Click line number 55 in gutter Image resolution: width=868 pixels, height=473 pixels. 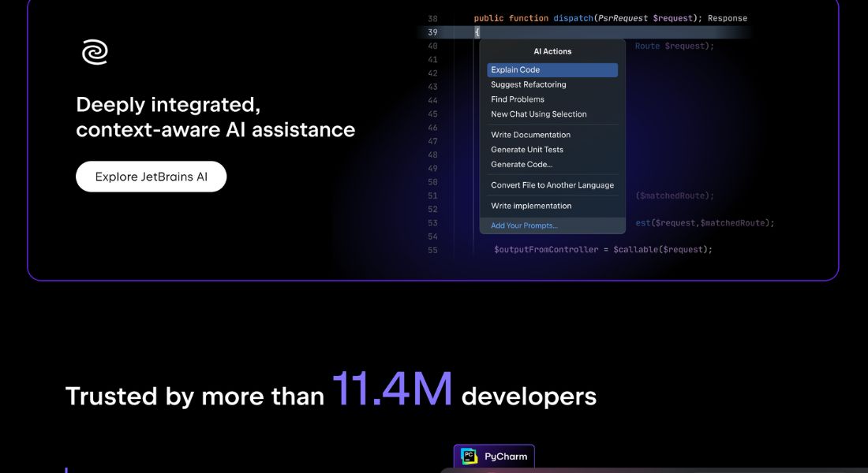point(432,250)
